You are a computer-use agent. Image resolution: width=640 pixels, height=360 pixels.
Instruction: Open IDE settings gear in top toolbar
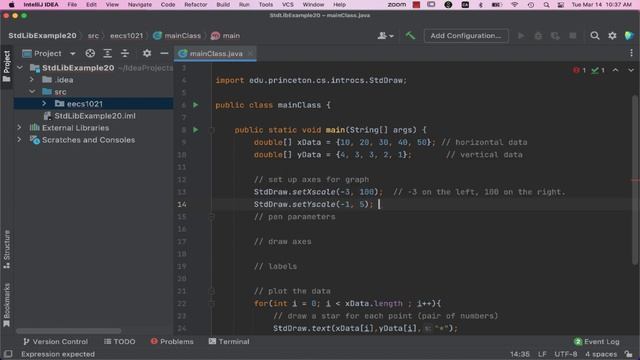pyautogui.click(x=612, y=36)
